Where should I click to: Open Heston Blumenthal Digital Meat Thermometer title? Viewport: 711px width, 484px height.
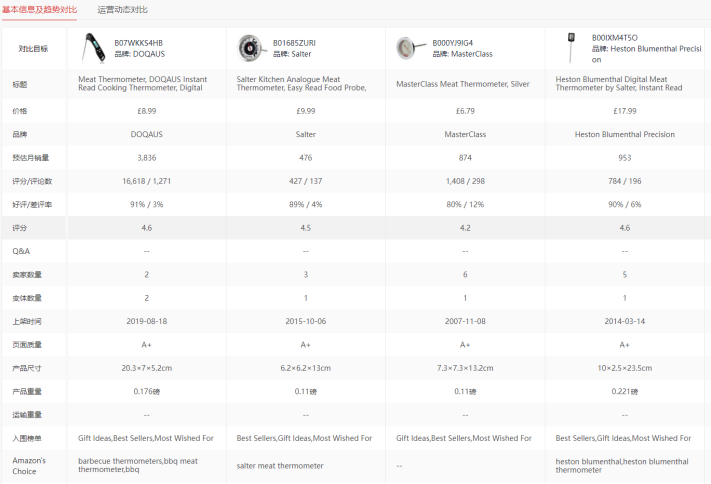[x=618, y=83]
